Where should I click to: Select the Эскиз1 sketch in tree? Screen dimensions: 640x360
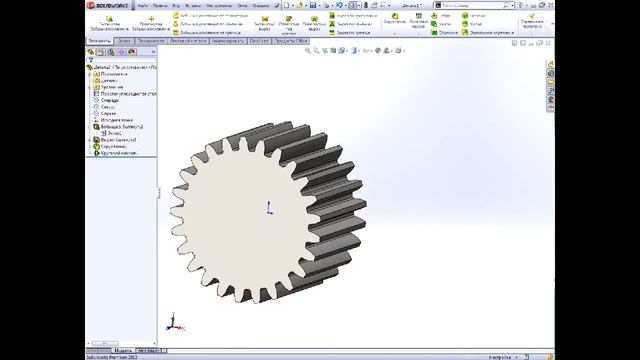click(x=111, y=133)
